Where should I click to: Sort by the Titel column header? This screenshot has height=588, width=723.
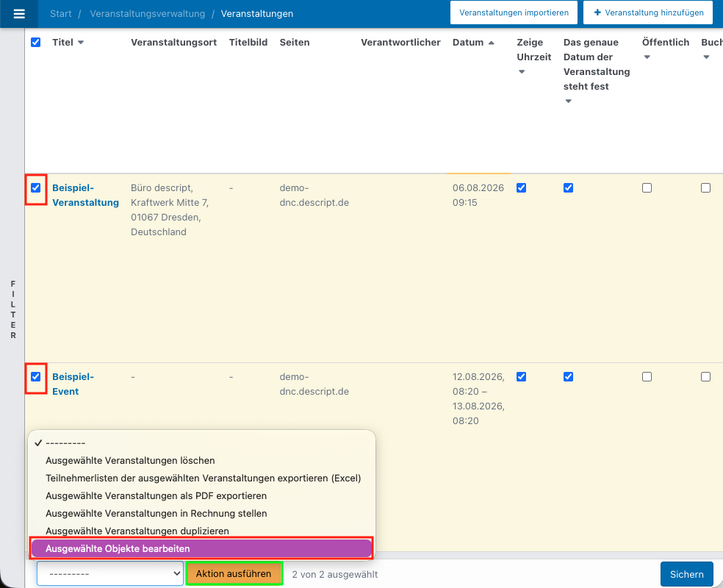(x=62, y=43)
